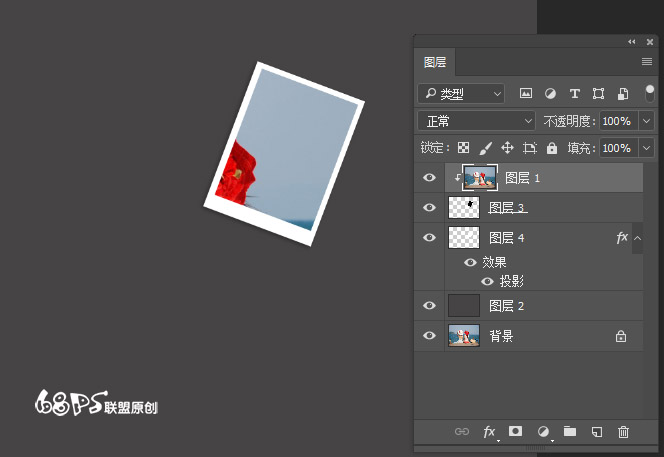664x457 pixels.
Task: Open the Layers panel flyout menu
Action: (x=646, y=62)
